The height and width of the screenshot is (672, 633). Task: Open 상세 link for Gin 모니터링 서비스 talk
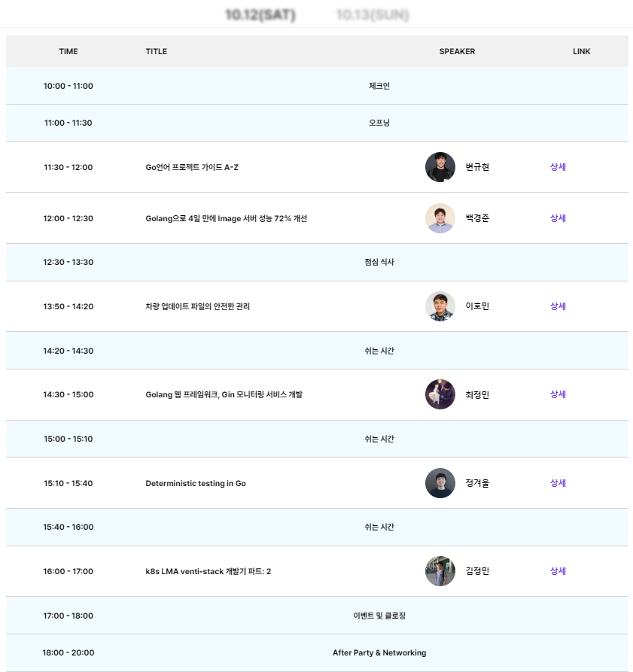click(558, 394)
